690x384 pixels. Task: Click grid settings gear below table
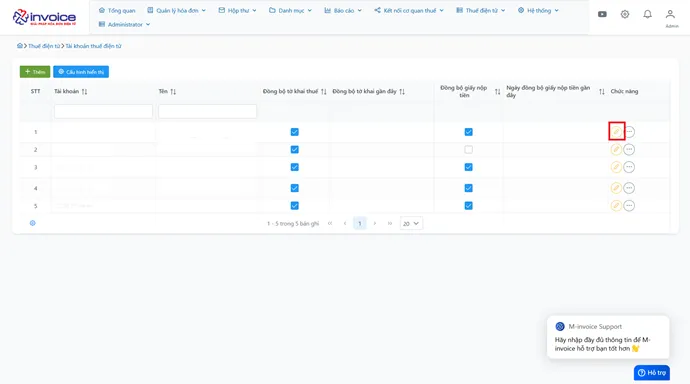coord(33,223)
